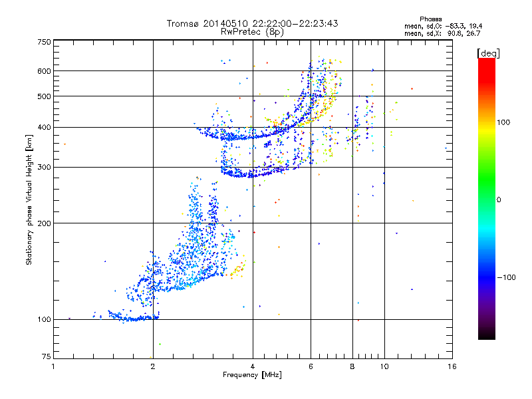The image size is (532, 399).
Task: Click the y-axis '75' tick label
Action: pos(46,356)
